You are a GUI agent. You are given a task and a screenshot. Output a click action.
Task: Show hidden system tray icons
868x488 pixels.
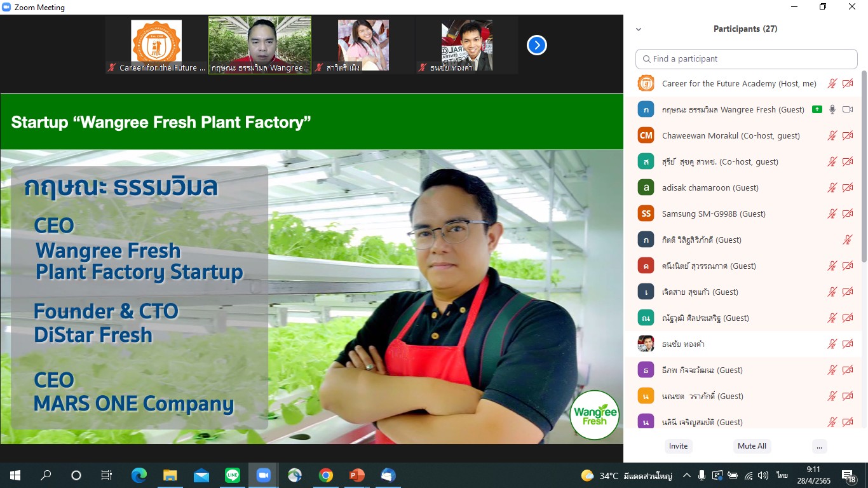click(686, 475)
